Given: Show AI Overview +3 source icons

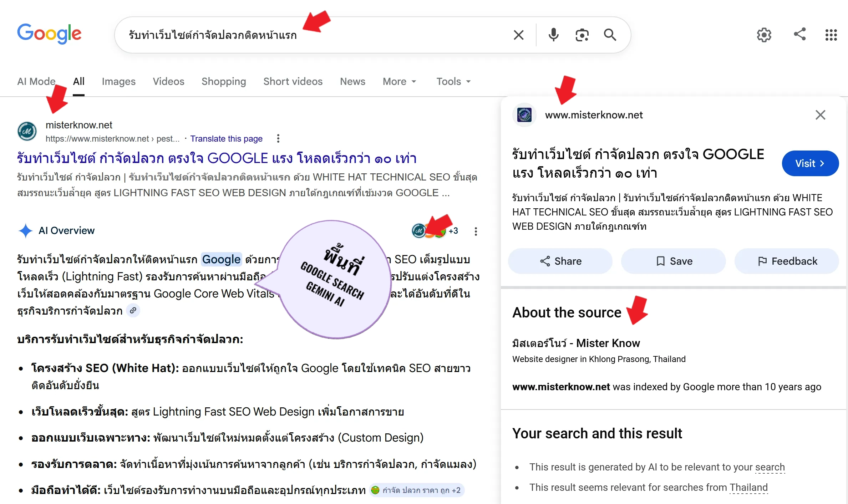Looking at the screenshot, I should point(435,231).
